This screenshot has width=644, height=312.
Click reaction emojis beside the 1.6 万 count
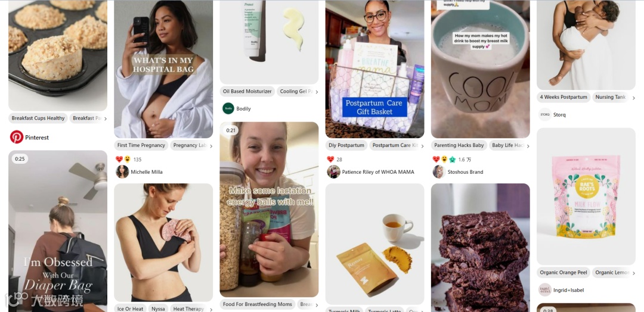[x=444, y=159]
